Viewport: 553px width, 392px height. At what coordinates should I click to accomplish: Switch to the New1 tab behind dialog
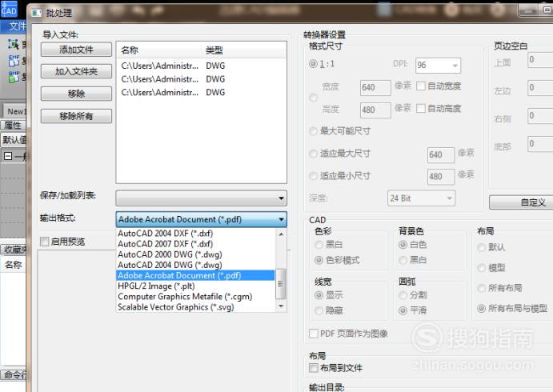[x=16, y=111]
